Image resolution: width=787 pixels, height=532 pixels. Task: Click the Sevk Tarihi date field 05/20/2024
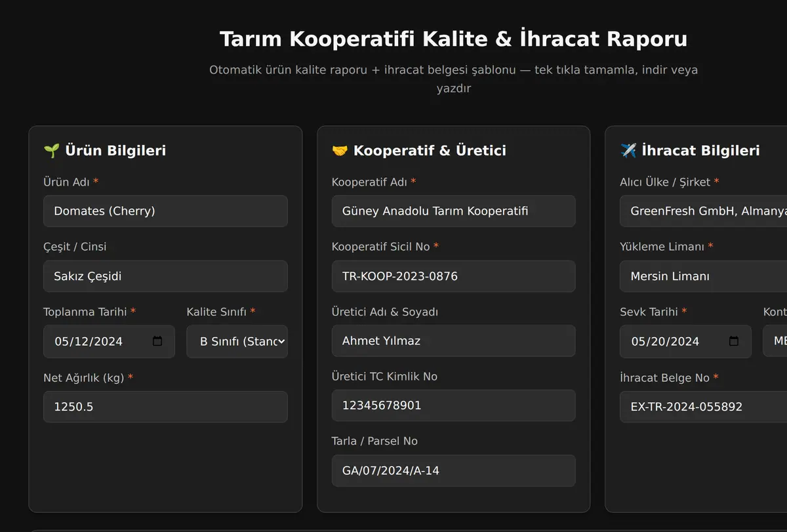click(685, 341)
